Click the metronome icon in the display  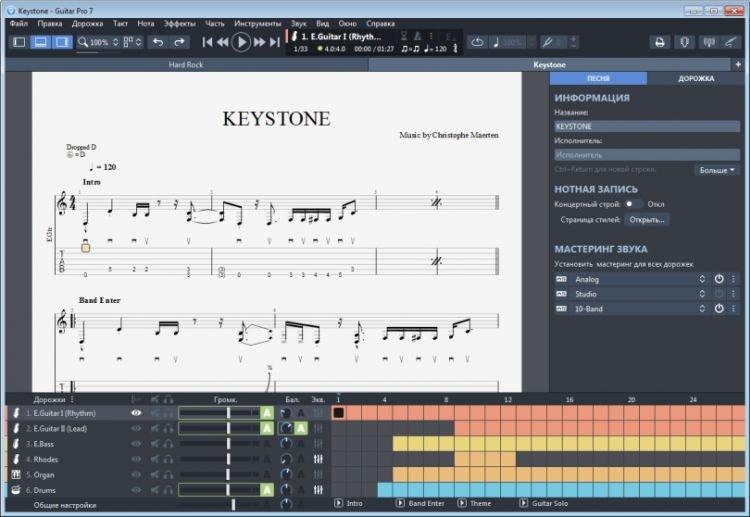tap(417, 36)
